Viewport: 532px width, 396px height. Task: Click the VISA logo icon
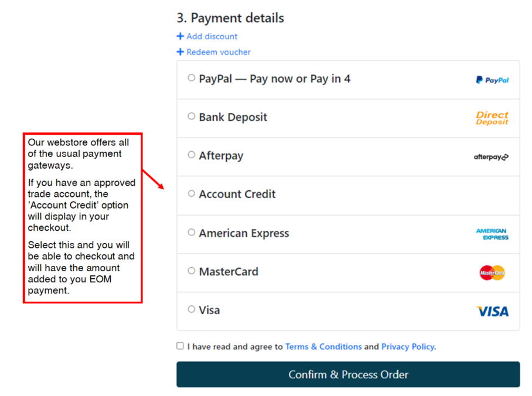[493, 311]
